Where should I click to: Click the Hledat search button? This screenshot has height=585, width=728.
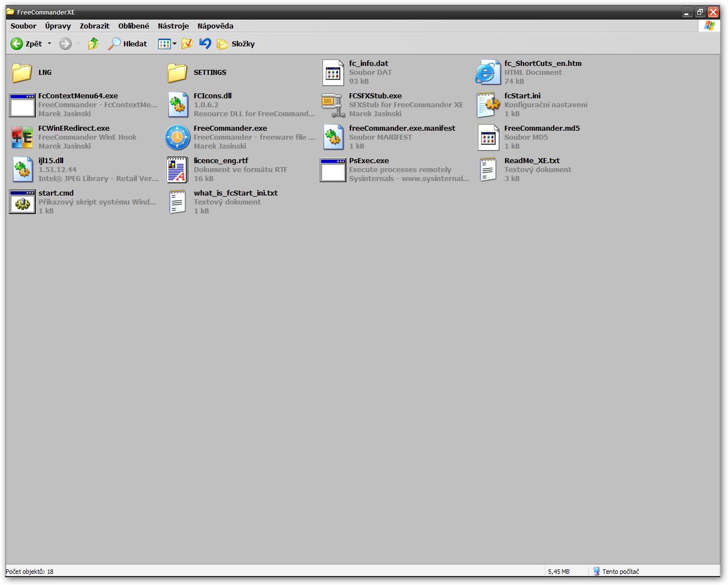(128, 44)
